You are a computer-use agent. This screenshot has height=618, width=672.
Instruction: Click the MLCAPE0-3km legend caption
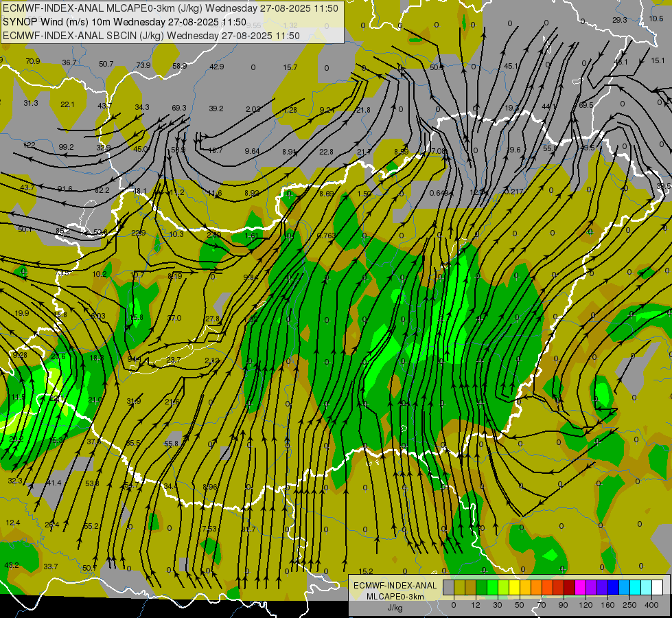[x=395, y=597]
